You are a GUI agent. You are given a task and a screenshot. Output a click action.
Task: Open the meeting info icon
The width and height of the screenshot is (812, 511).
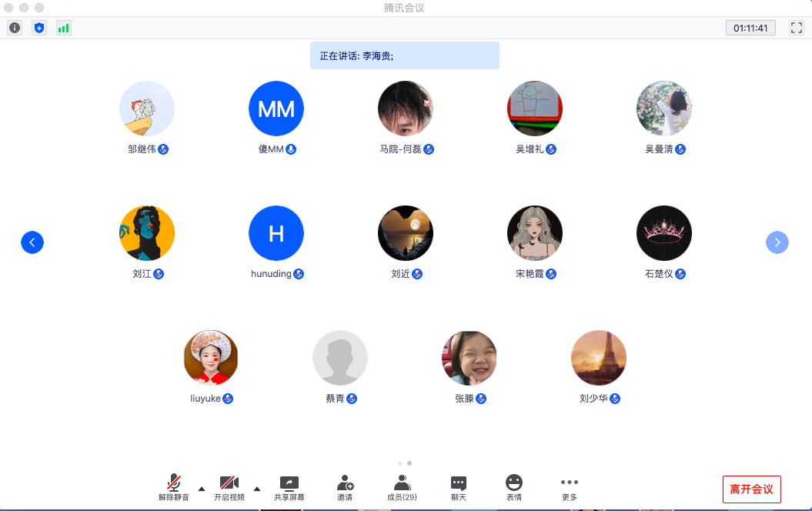(x=15, y=28)
